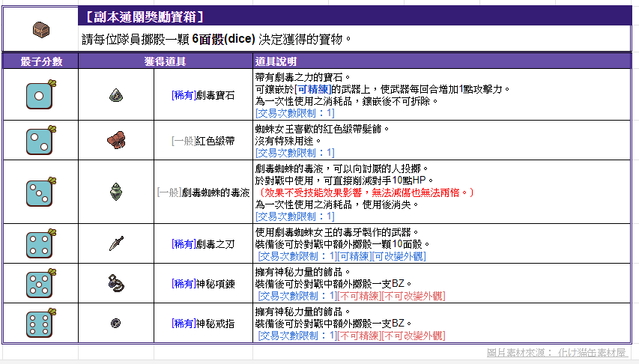The height and width of the screenshot is (364, 639).
Task: Click the 使用劇毒蜘蛛女王的毒牙製作的武器 line
Action: (337, 232)
